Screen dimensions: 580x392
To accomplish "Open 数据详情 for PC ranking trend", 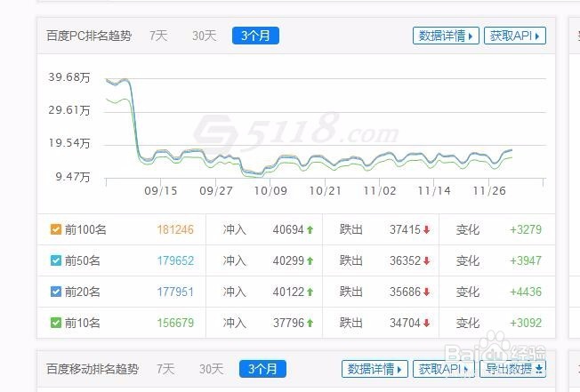I will pos(446,36).
